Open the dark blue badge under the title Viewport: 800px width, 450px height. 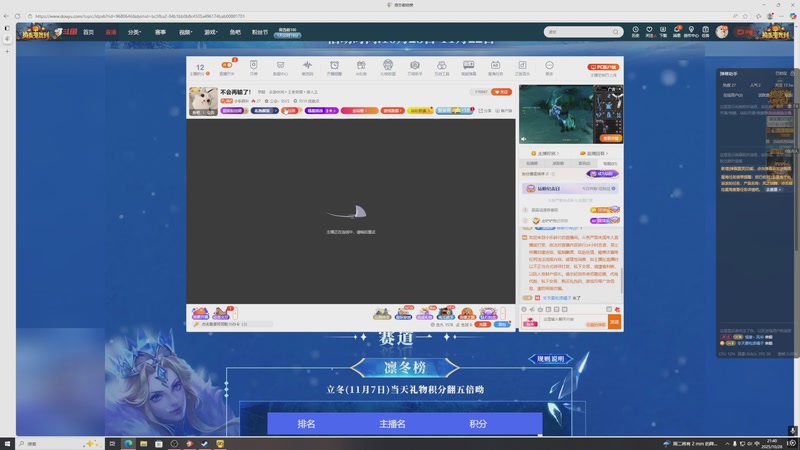click(264, 111)
